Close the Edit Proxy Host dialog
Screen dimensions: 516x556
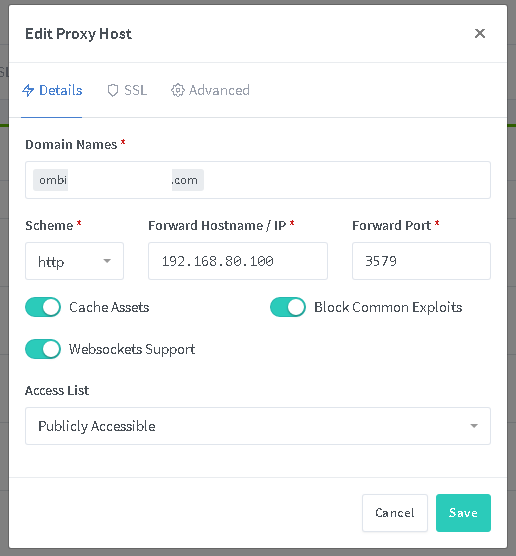pyautogui.click(x=480, y=33)
